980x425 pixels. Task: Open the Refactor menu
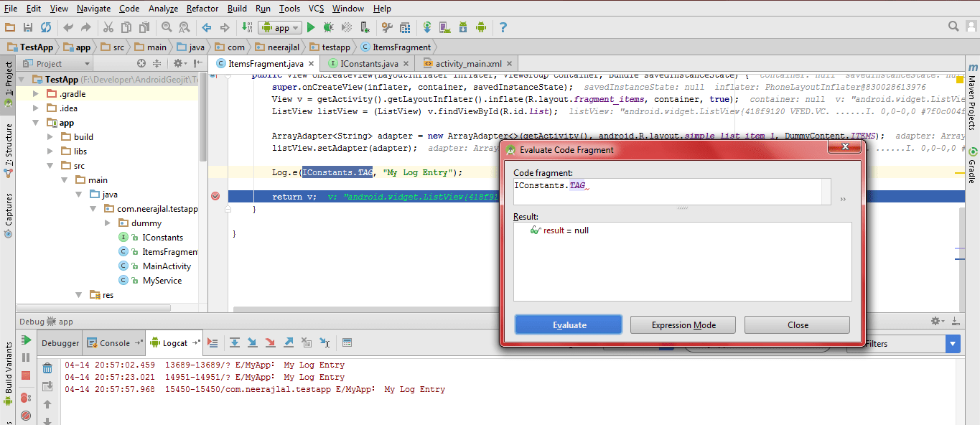(x=202, y=8)
